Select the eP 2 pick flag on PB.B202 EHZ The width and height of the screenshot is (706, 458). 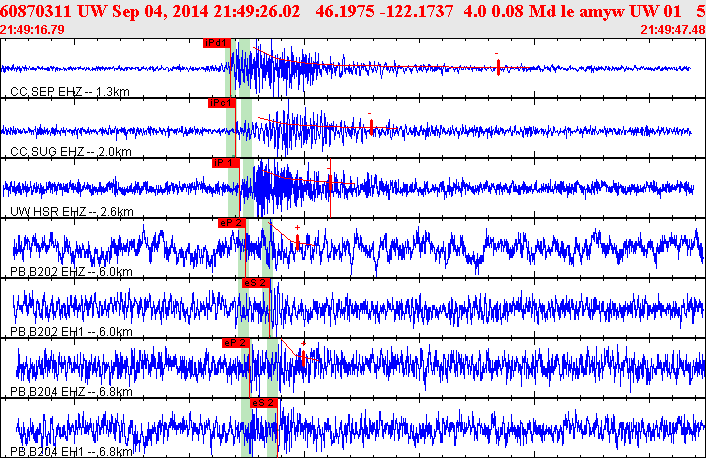(230, 223)
